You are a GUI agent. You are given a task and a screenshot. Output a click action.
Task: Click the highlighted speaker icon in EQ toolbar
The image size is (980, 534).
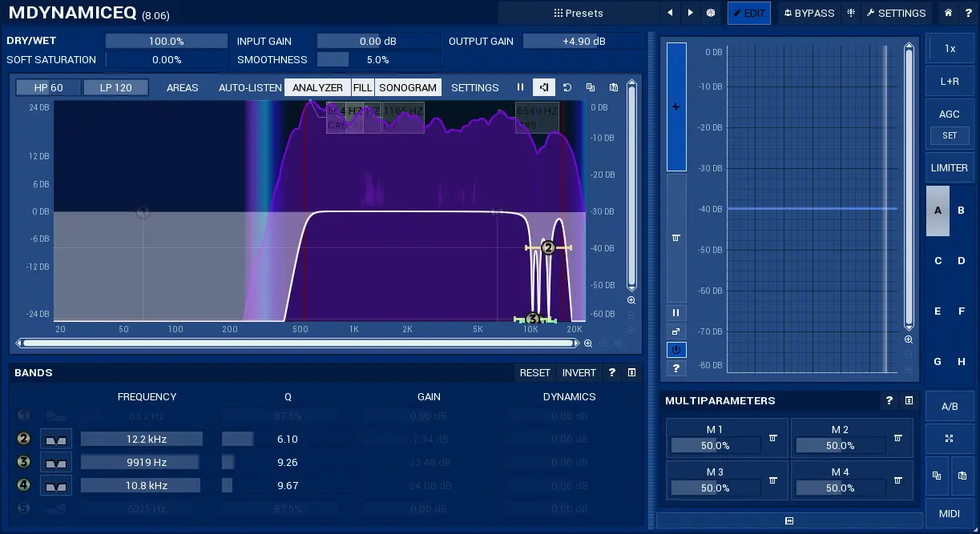[544, 87]
